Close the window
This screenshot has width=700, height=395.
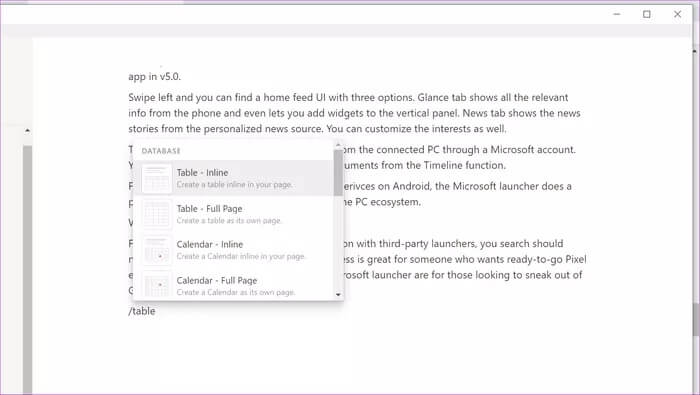[677, 14]
